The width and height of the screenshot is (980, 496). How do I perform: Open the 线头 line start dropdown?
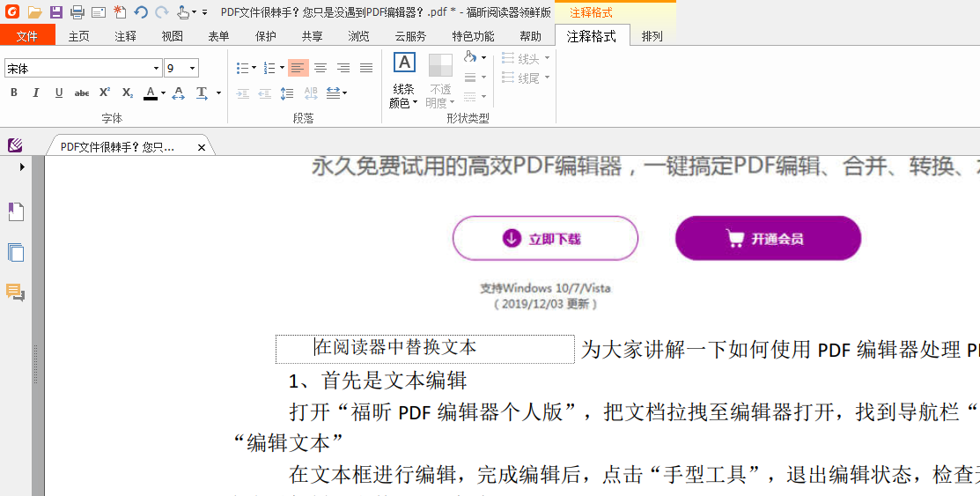(x=526, y=59)
